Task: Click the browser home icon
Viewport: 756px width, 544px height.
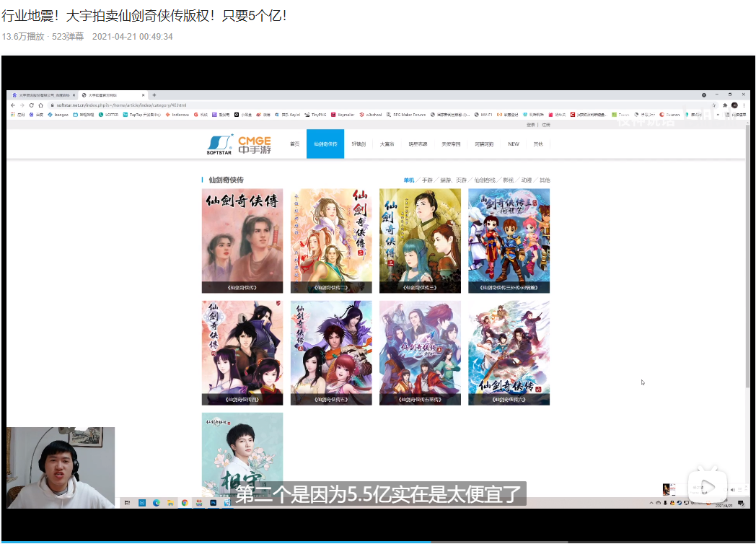Action: 41,105
